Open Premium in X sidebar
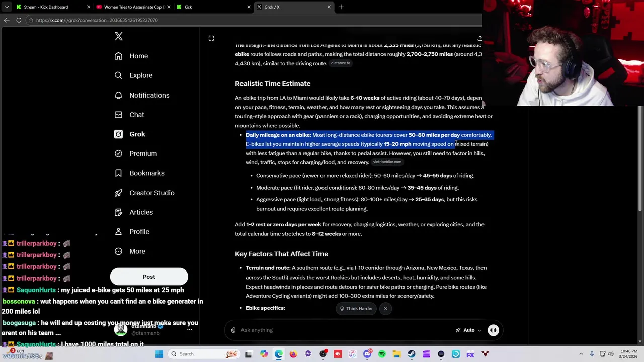Viewport: 644px width, 362px height. [136, 153]
